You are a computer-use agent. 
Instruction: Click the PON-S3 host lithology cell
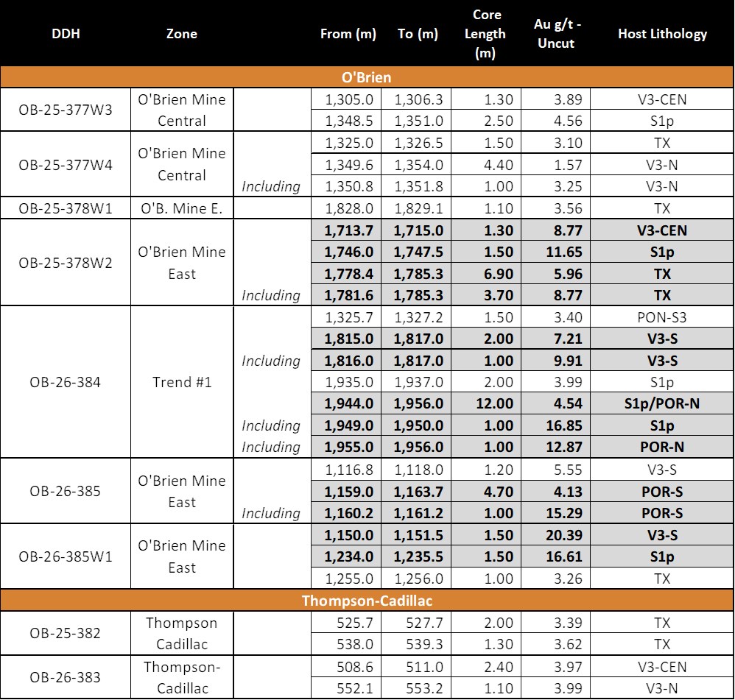[x=662, y=317]
